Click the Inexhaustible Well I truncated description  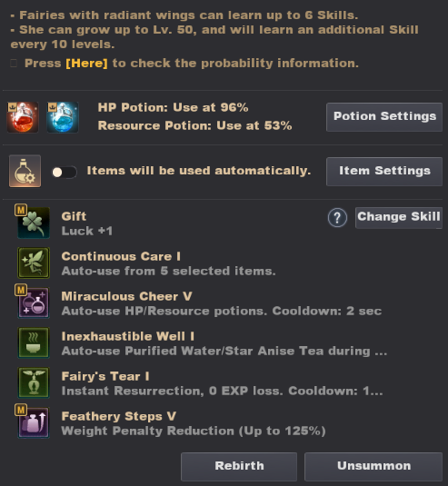(224, 352)
